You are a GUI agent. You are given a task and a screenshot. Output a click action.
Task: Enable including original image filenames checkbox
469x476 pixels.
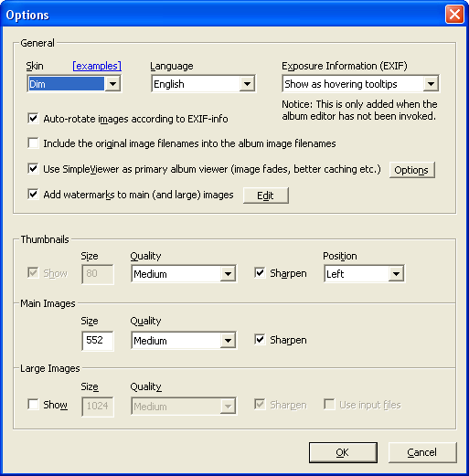(33, 143)
